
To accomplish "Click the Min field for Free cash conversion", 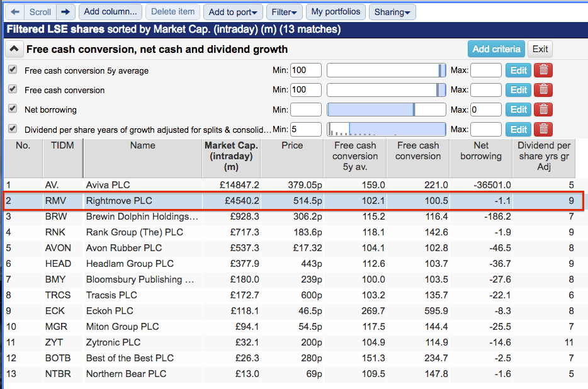I will coord(305,90).
